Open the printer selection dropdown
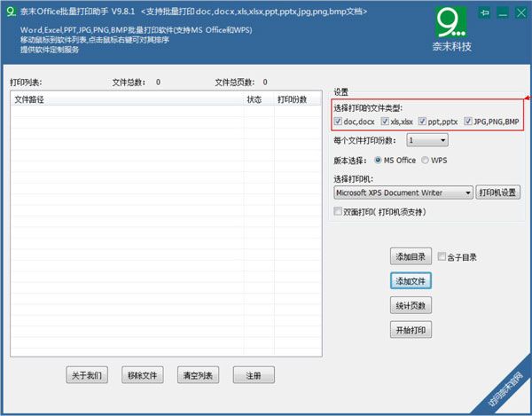This screenshot has width=532, height=416. pos(403,192)
